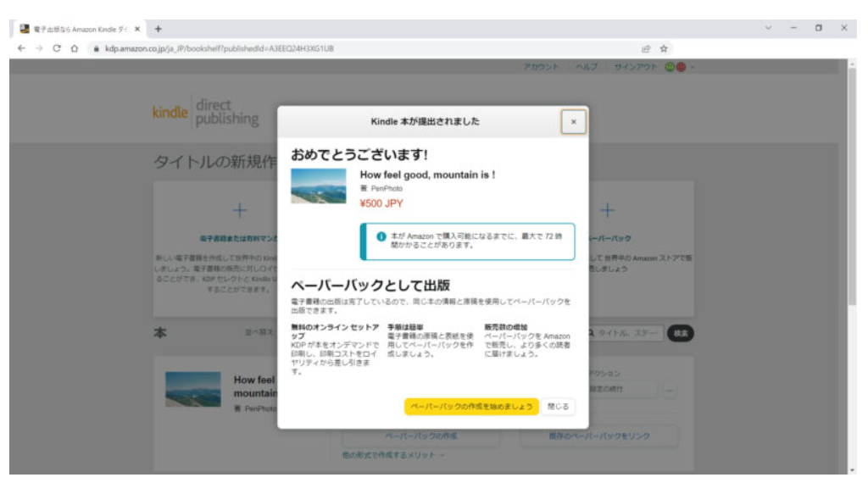Viewport: 868px width, 483px height.
Task: Click the 閉じる button in the dialog
Action: point(558,407)
